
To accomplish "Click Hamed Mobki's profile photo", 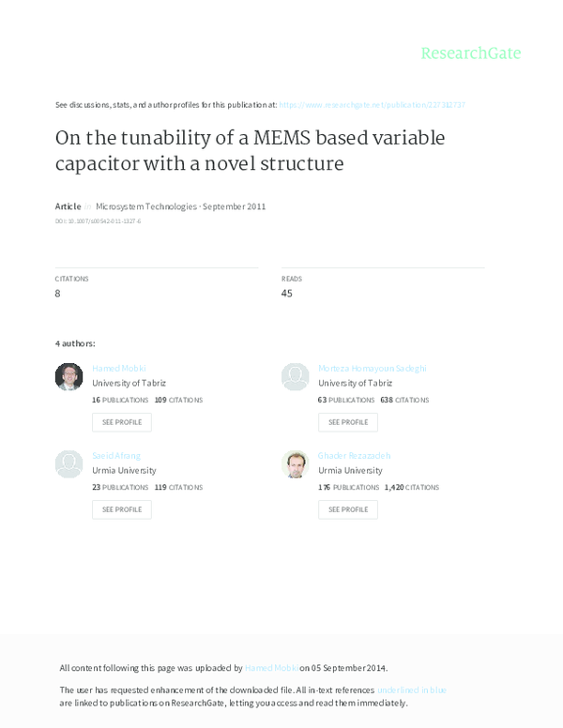I will point(69,377).
